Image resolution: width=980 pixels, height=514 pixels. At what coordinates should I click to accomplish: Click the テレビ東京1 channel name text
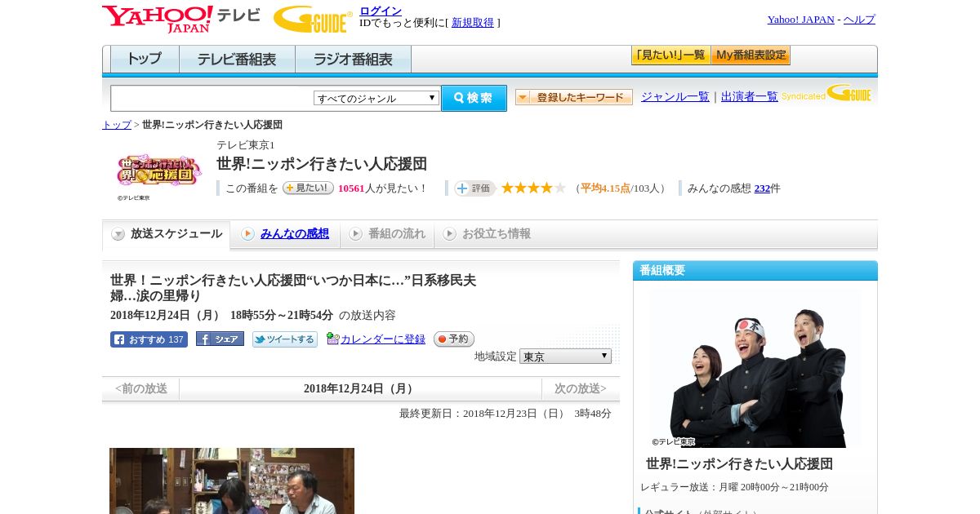(x=246, y=145)
